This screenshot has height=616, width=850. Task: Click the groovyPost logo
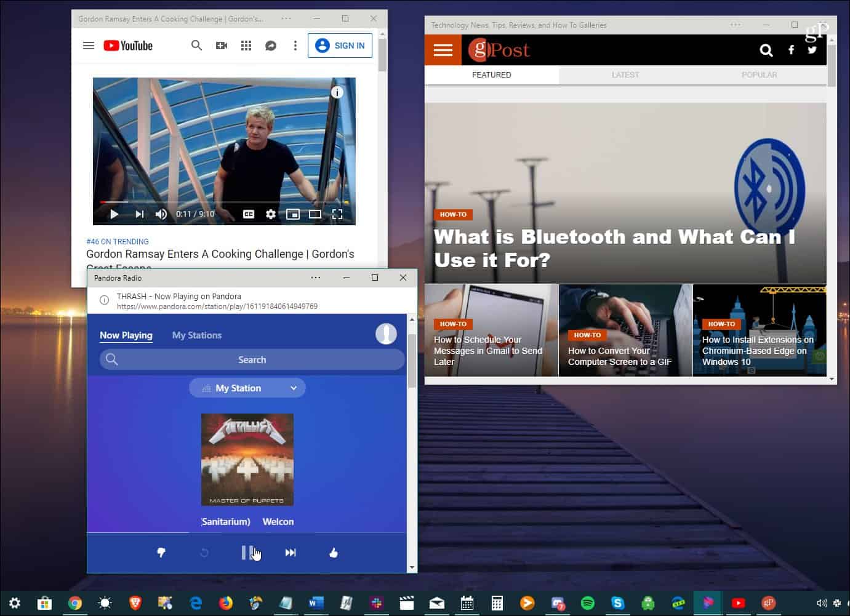pos(499,50)
